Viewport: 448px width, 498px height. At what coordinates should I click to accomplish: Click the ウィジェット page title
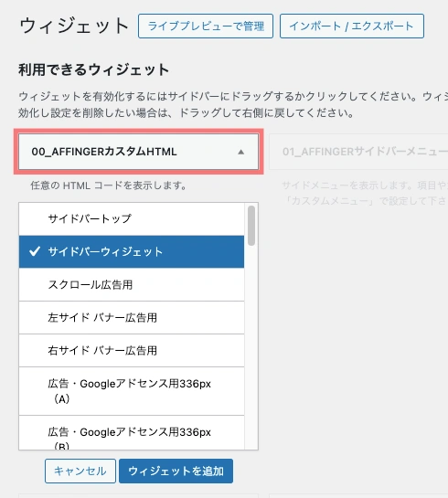click(74, 26)
